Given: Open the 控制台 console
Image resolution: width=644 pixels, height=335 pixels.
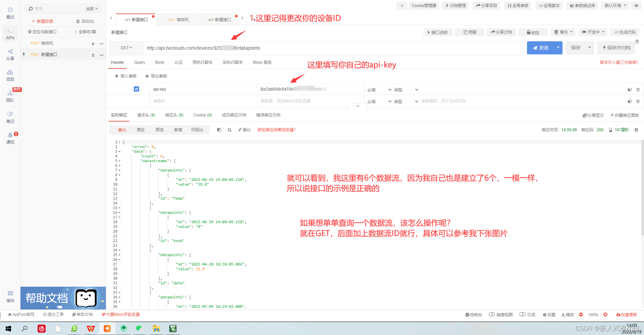Looking at the screenshot, I should [473, 315].
